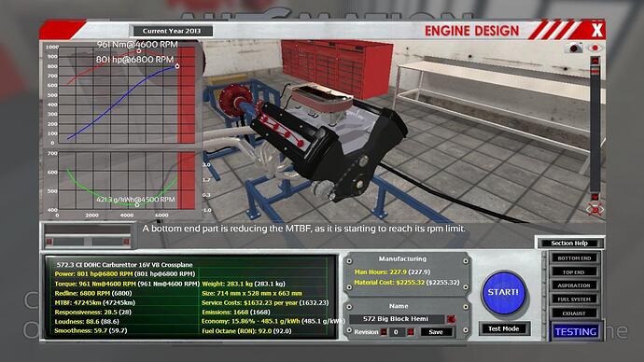Screen dimensions: 644x362
Task: Take a screenshot with the camera icon
Action: (x=574, y=48)
